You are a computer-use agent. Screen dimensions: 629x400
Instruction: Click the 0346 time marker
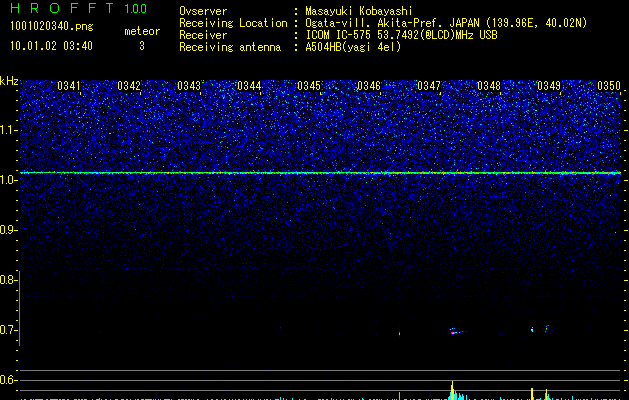pyautogui.click(x=369, y=86)
